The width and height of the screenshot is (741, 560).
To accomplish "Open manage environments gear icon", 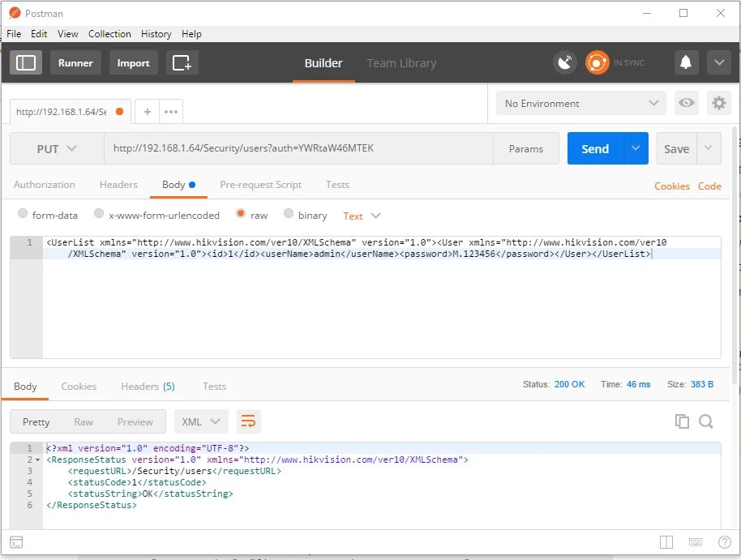I will pyautogui.click(x=719, y=103).
